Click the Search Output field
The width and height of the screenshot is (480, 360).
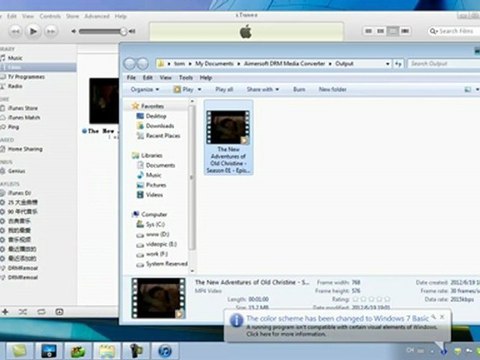443,63
